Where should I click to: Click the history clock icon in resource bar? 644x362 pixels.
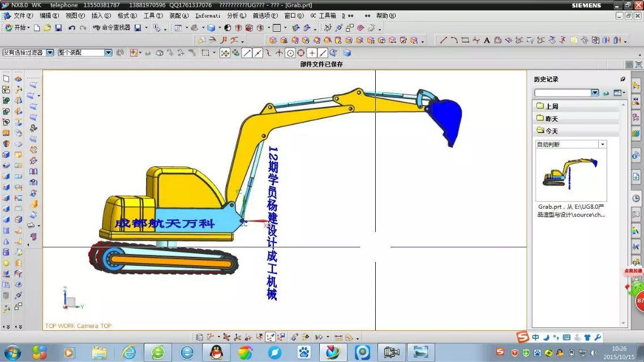click(636, 198)
